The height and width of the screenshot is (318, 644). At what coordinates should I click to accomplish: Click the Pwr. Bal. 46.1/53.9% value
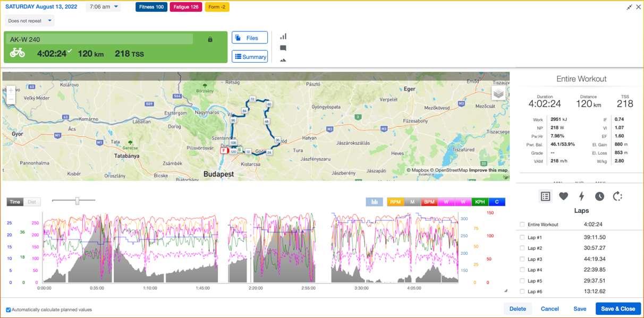pos(563,144)
